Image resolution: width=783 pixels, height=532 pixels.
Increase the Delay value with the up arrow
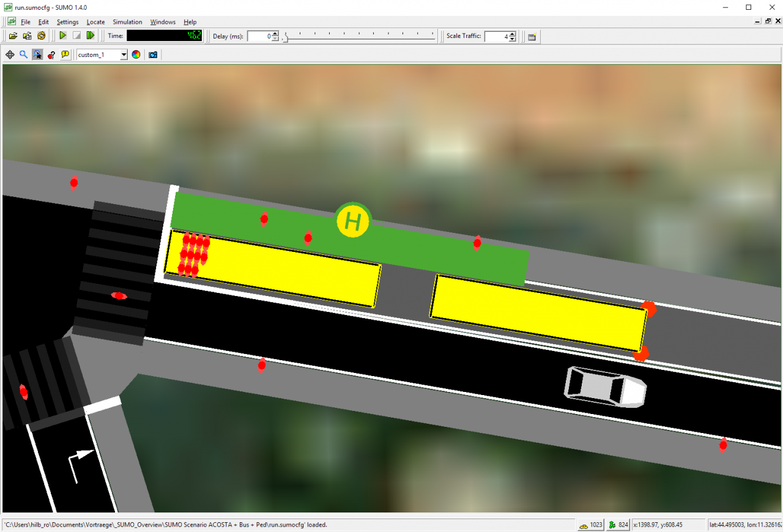click(275, 34)
